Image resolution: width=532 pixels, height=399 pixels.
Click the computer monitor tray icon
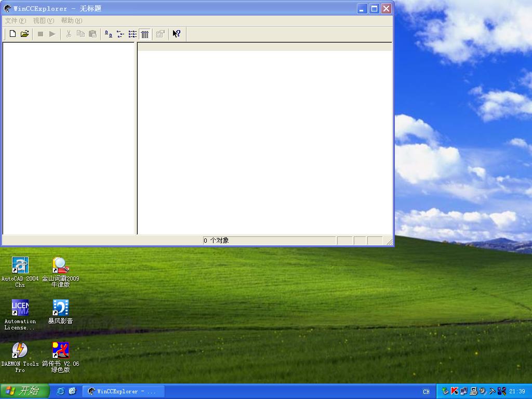[x=474, y=391]
